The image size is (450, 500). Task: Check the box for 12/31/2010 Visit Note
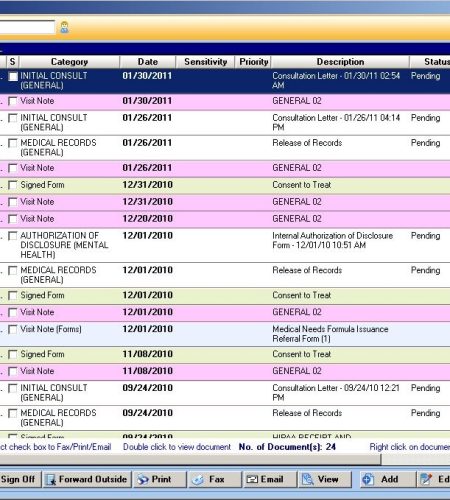pos(13,202)
